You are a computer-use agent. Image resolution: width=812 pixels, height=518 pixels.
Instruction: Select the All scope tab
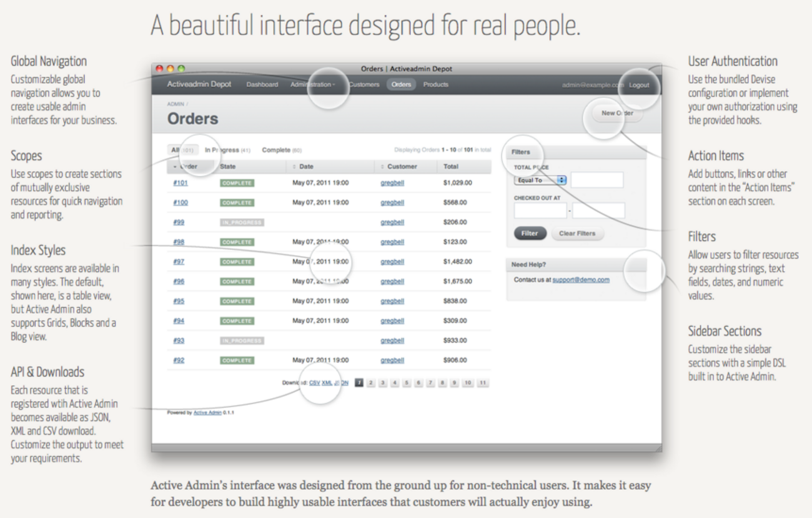pyautogui.click(x=184, y=150)
